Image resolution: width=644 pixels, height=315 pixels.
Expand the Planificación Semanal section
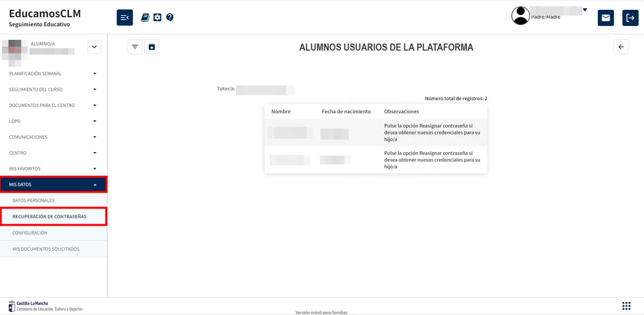(54, 73)
